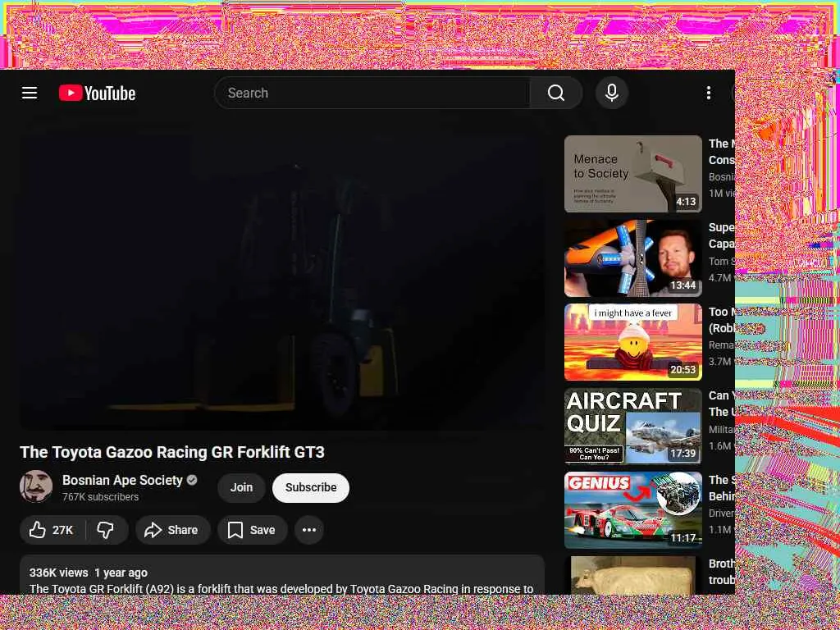This screenshot has width=840, height=630.
Task: Open the Menace to Society thumbnail
Action: 632,174
